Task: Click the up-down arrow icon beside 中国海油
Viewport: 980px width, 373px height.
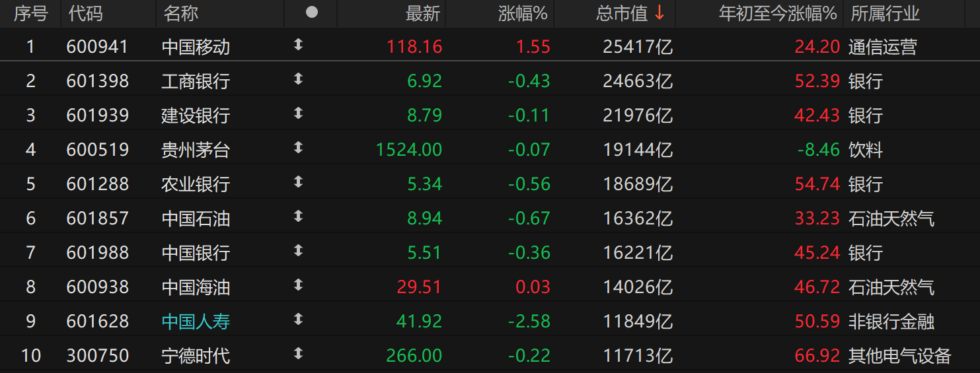Action: click(x=298, y=285)
